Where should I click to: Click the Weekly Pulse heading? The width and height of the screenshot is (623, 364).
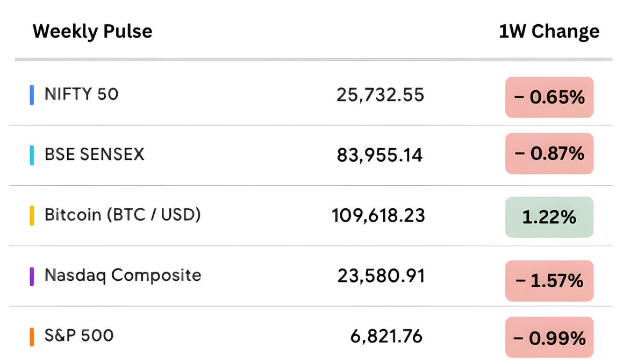92,31
